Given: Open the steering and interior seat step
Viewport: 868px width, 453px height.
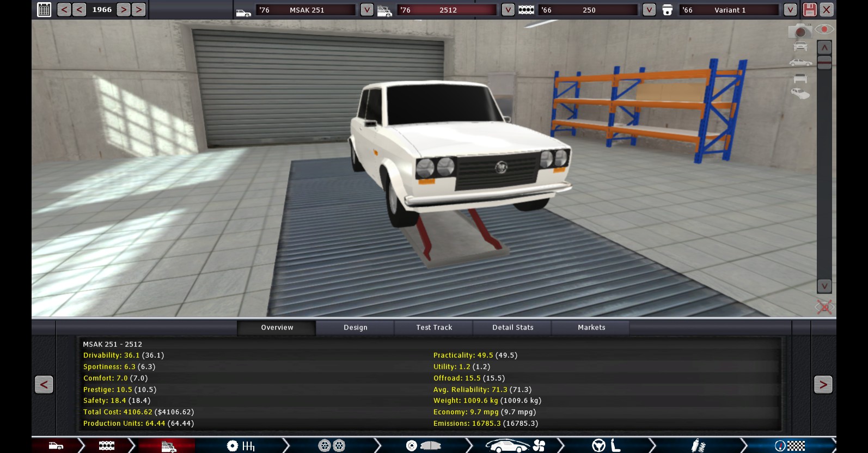Looking at the screenshot, I should (x=606, y=446).
